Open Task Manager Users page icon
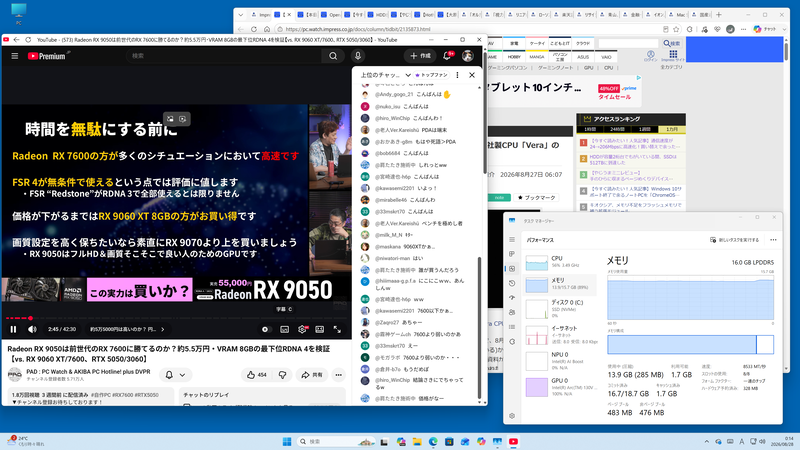 tap(512, 312)
